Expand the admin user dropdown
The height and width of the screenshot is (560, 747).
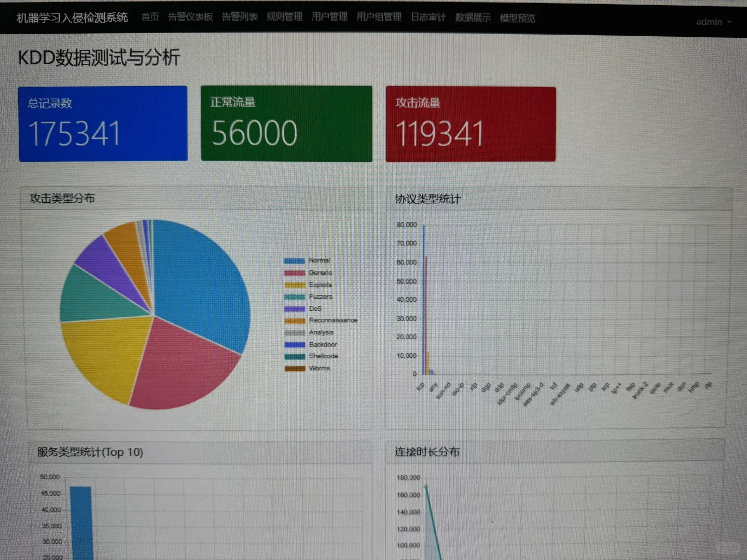pyautogui.click(x=713, y=22)
